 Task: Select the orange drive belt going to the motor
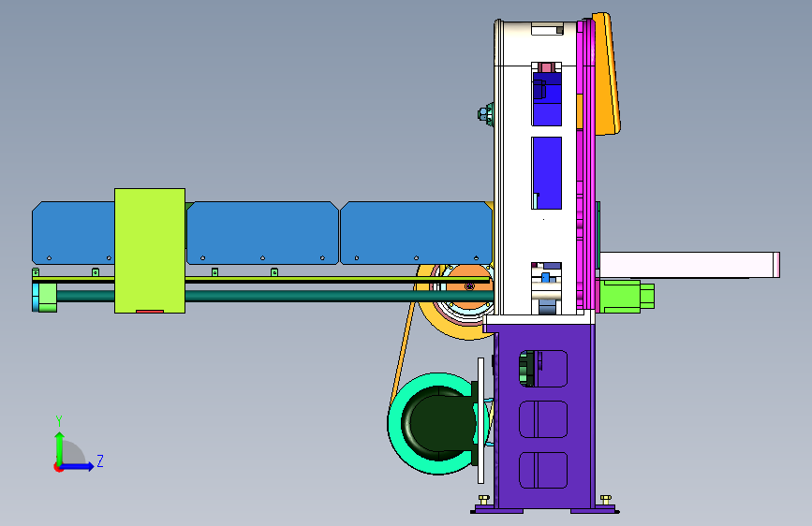[x=403, y=350]
